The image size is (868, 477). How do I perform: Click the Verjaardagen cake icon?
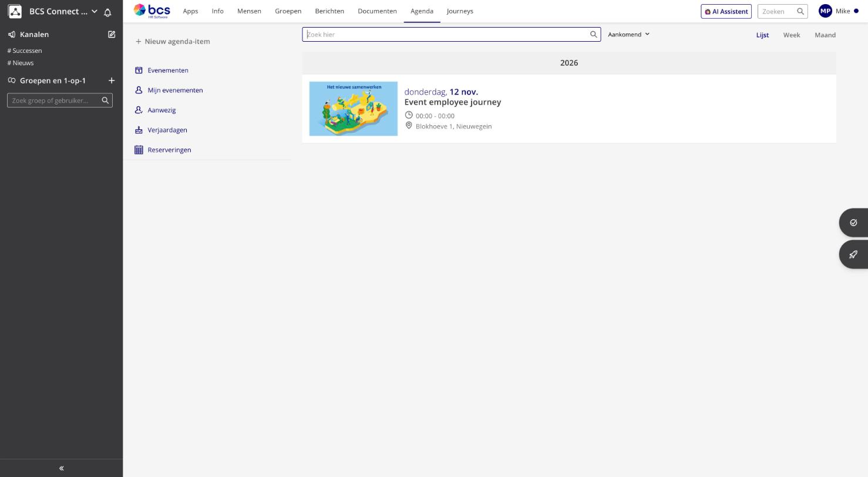coord(139,130)
